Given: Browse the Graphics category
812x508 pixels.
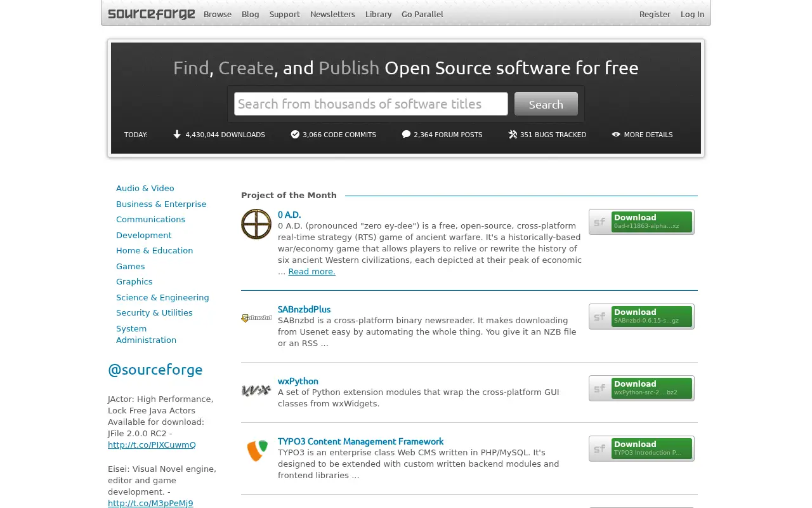Looking at the screenshot, I should click(134, 282).
